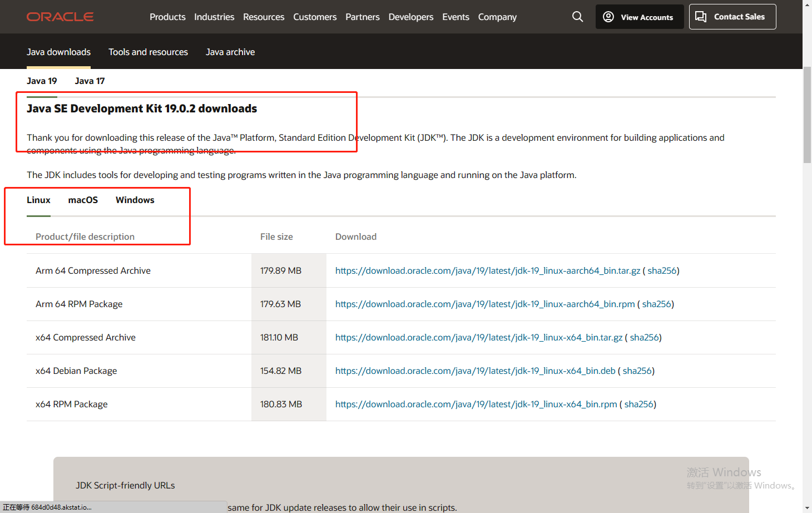812x513 pixels.
Task: Click the Arm 64 RPM Package text
Action: click(79, 304)
